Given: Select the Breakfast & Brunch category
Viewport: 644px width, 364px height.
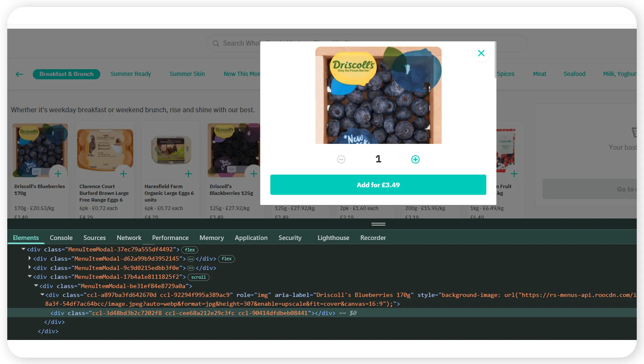Looking at the screenshot, I should (66, 74).
